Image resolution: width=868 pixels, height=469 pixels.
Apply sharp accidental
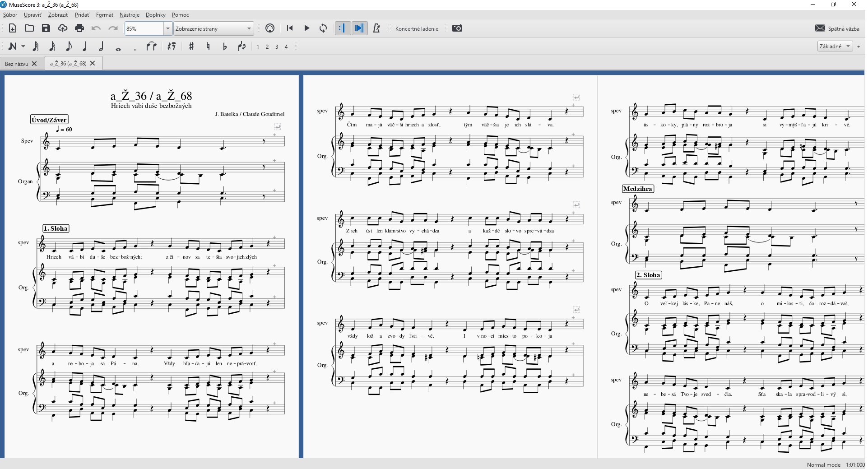point(191,46)
